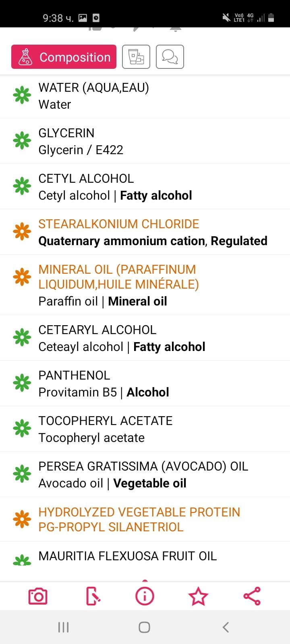Screen dimensions: 290x644
Task: Open the Composition tab
Action: tap(64, 57)
